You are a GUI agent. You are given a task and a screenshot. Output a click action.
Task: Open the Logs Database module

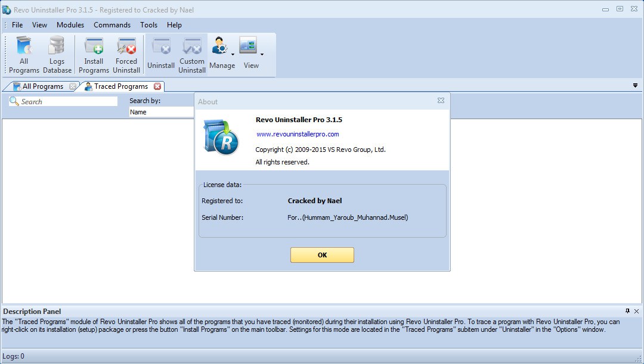click(x=57, y=55)
